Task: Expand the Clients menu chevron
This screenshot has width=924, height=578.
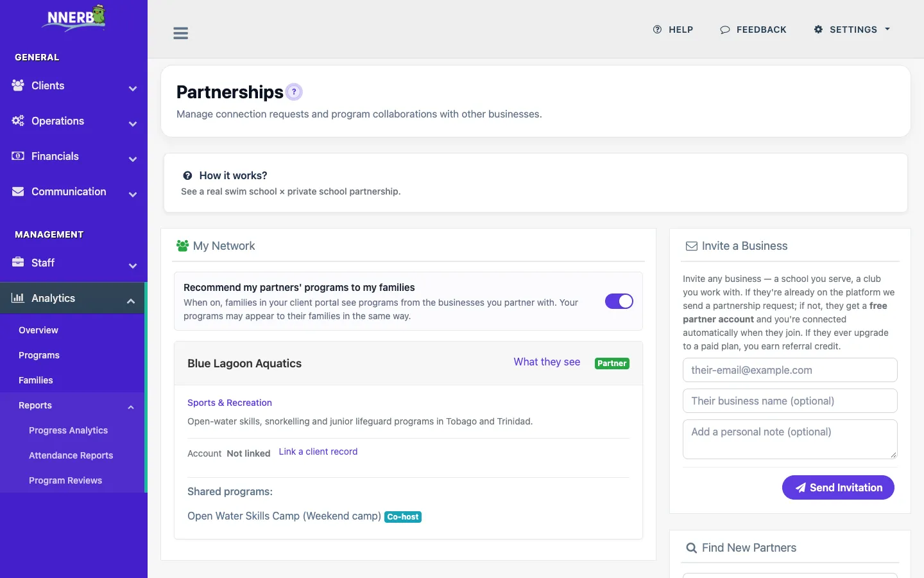Action: [133, 89]
